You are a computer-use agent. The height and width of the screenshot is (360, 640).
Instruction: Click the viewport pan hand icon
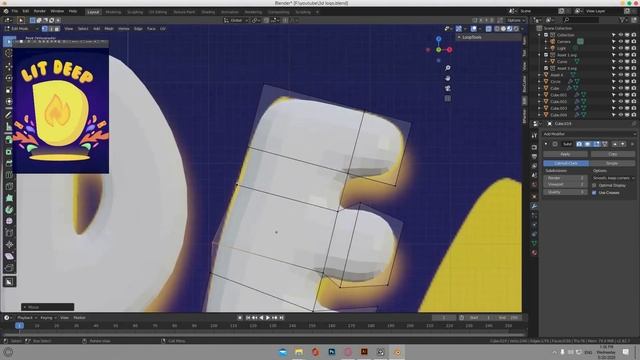tap(448, 78)
